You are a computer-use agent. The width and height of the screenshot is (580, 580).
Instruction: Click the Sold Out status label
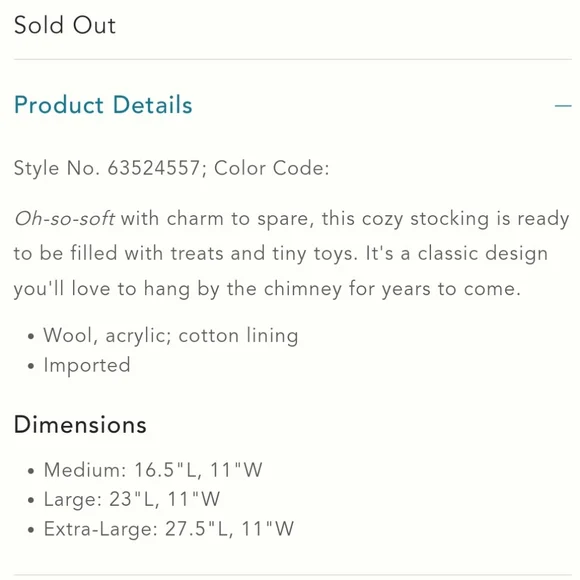click(x=65, y=25)
